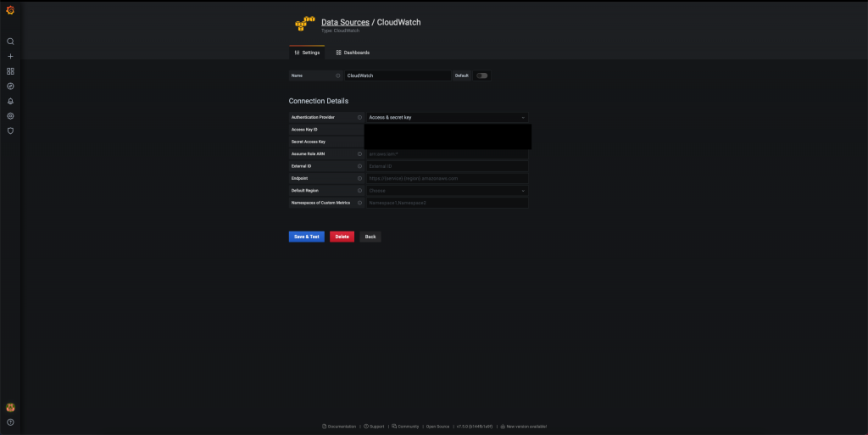Show info tooltip for Endpoint
Screen dimensions: 868x435
coord(359,178)
